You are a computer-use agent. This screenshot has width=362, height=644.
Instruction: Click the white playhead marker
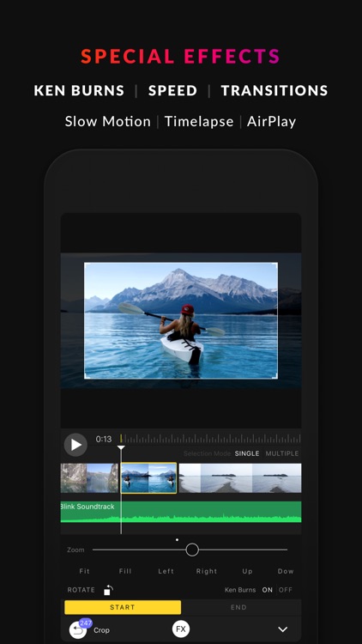click(121, 447)
